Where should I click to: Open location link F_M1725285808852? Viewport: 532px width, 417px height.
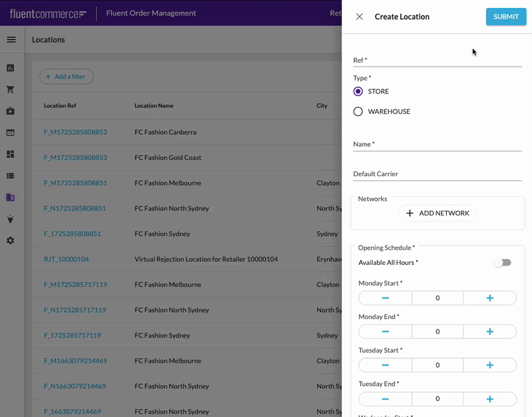coord(75,132)
